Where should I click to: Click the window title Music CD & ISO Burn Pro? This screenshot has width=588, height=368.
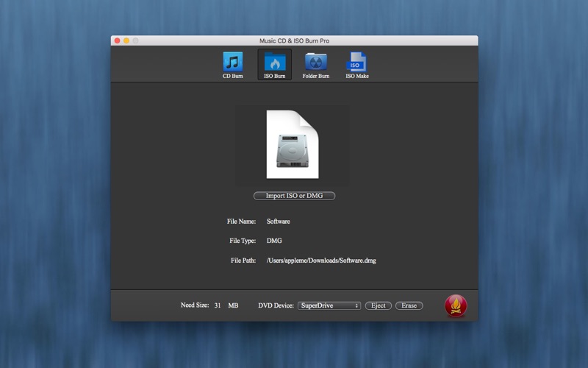[x=295, y=40]
